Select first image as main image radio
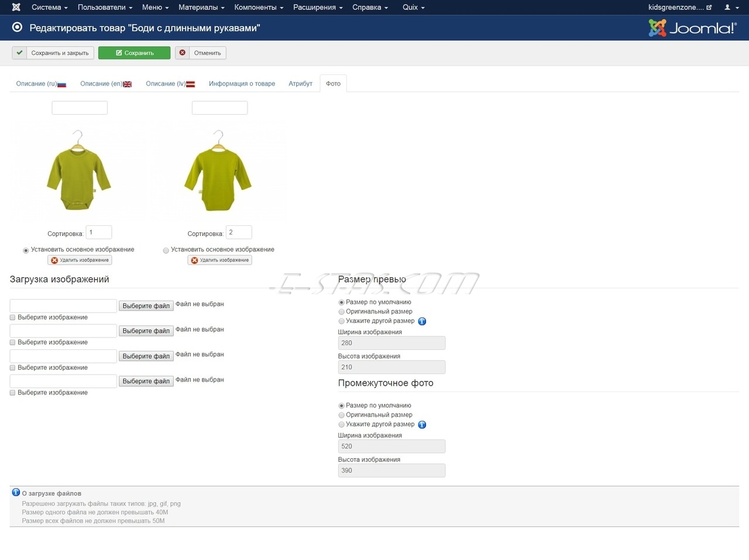 click(26, 250)
